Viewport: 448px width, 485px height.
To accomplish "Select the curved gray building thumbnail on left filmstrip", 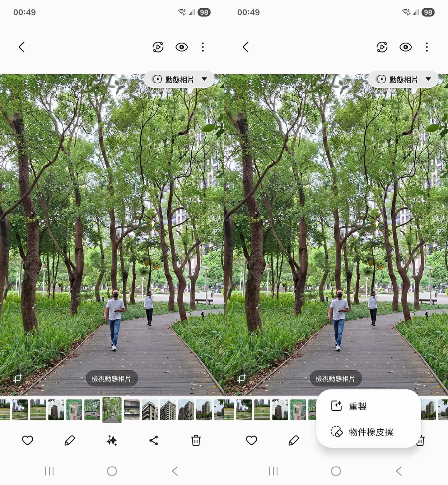I will click(x=150, y=410).
